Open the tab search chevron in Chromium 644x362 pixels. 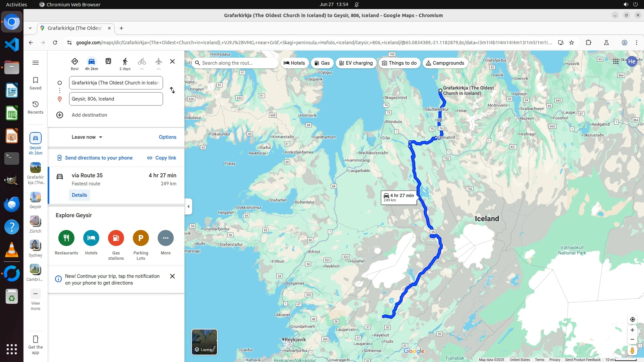(x=30, y=28)
